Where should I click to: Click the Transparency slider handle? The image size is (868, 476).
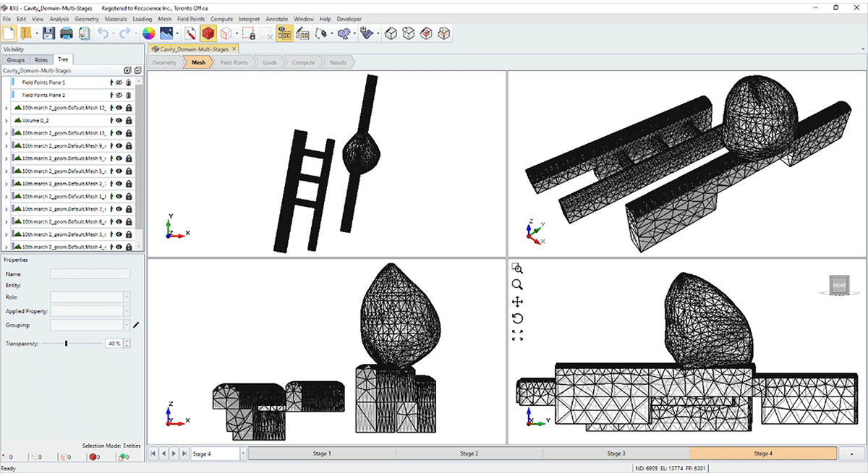[x=66, y=343]
